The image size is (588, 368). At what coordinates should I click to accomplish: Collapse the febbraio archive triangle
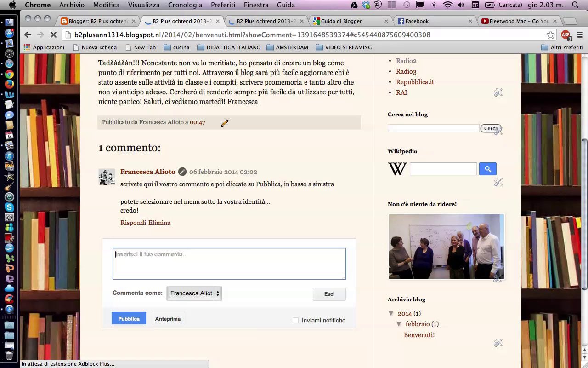[x=399, y=324]
